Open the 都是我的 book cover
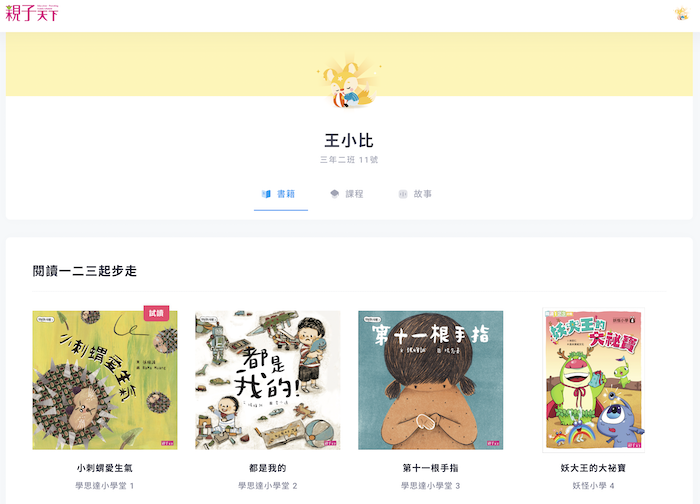The width and height of the screenshot is (700, 504). pos(268,380)
